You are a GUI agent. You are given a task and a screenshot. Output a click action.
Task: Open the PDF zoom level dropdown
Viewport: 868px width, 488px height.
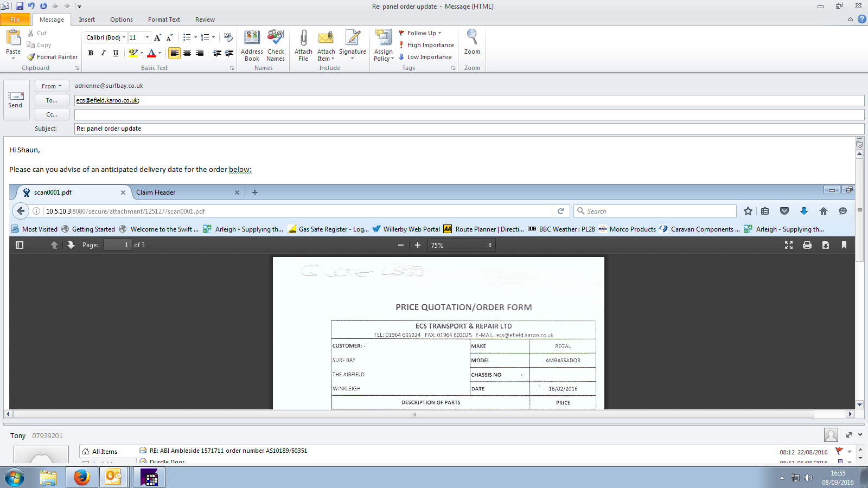point(461,245)
